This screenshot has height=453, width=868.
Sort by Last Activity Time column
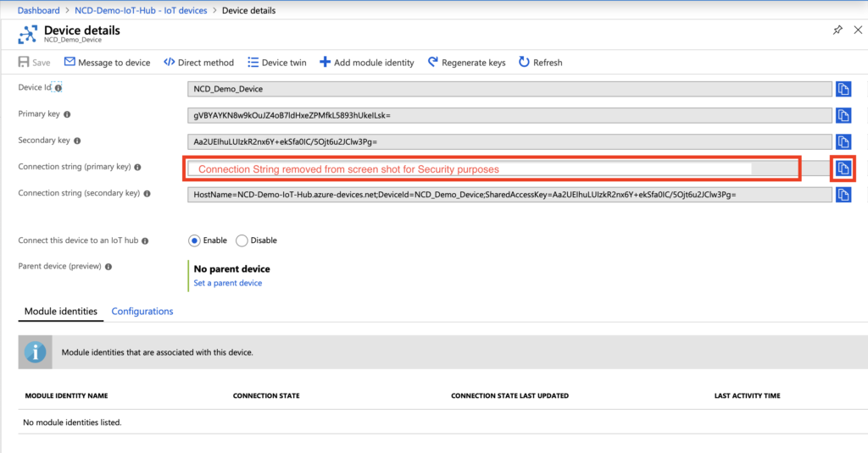(x=748, y=396)
